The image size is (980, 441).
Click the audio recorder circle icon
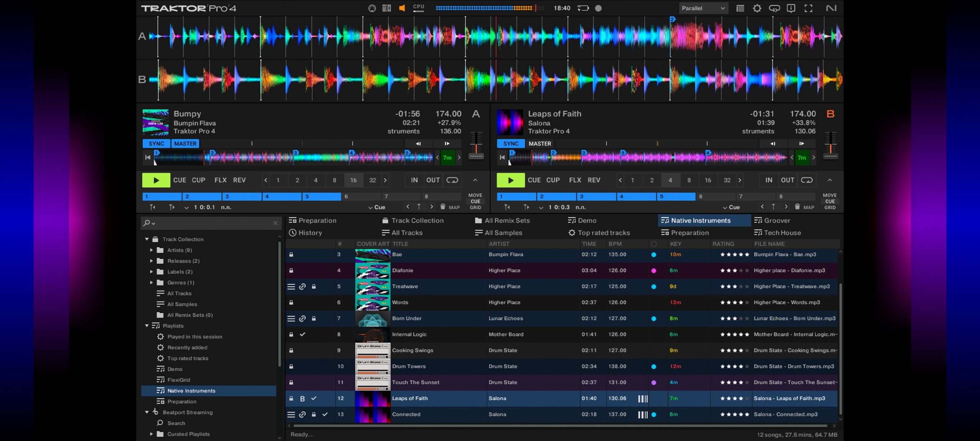click(598, 8)
